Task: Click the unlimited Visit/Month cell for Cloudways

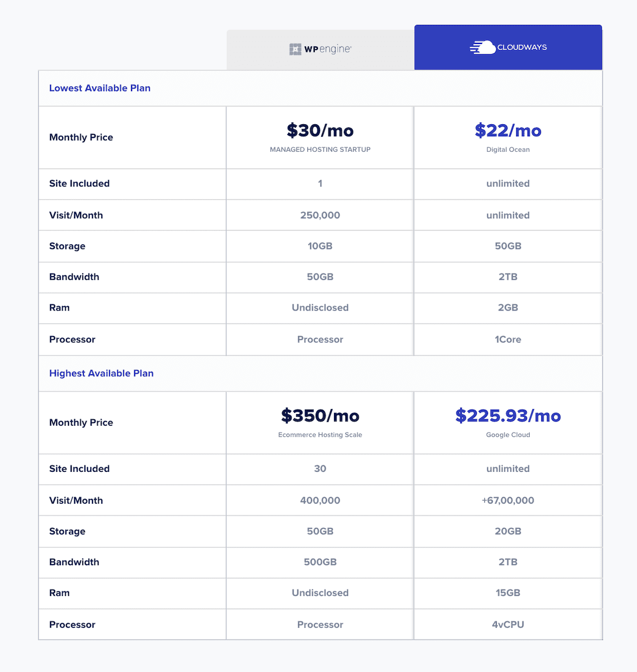Action: 507,215
